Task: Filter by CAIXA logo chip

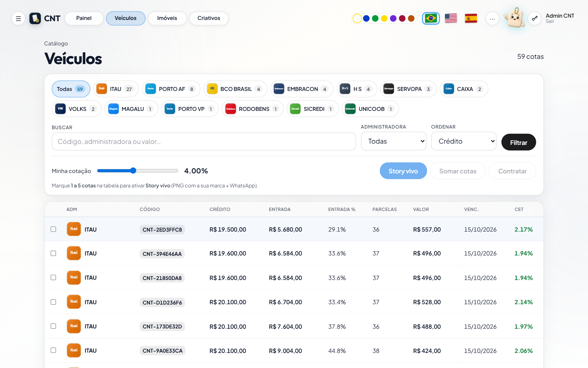Action: coord(464,89)
